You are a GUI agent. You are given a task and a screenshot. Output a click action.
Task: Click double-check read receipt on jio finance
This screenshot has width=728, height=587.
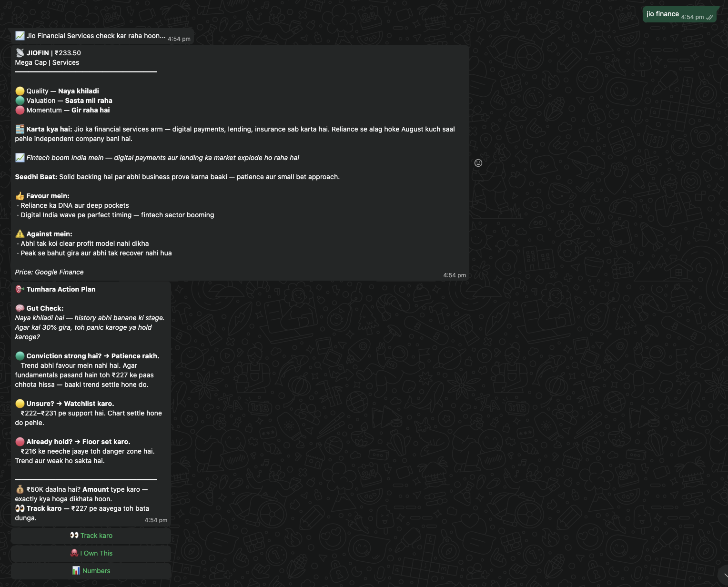tap(709, 17)
